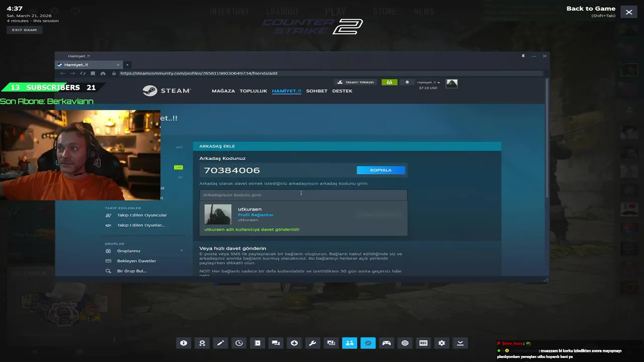Select the Hamiyet..!! browser tab
644x362 pixels.
point(88,65)
